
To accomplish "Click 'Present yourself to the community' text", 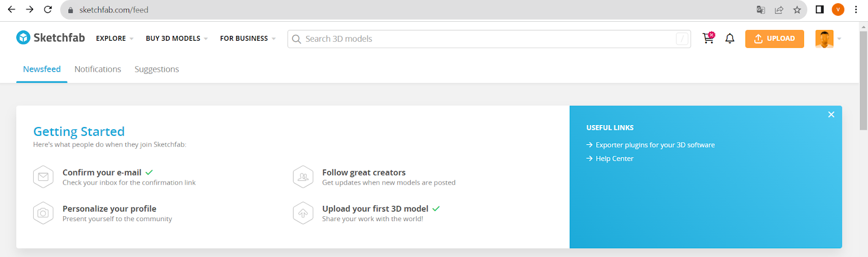I will click(x=117, y=219).
